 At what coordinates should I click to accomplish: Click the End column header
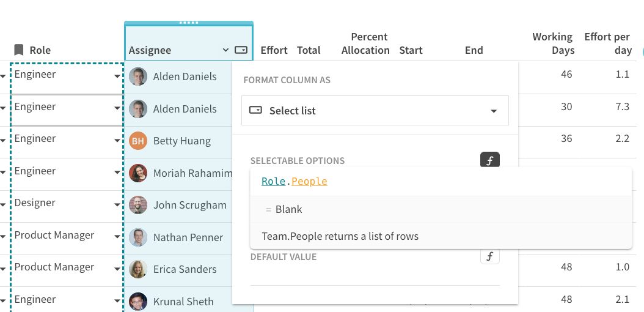pos(474,50)
